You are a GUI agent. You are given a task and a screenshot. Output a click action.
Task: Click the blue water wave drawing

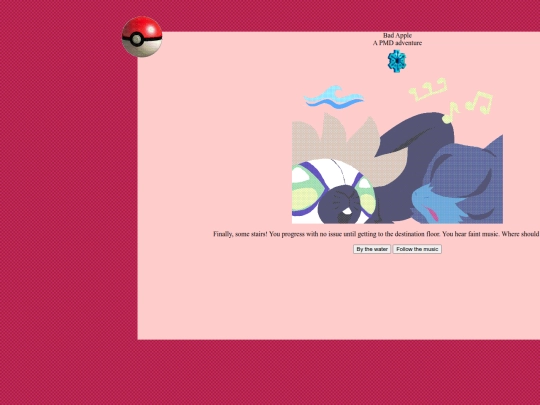click(x=333, y=97)
